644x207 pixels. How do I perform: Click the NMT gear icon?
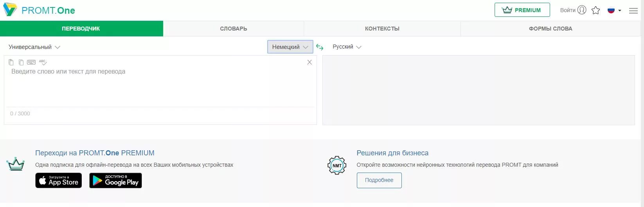[337, 166]
